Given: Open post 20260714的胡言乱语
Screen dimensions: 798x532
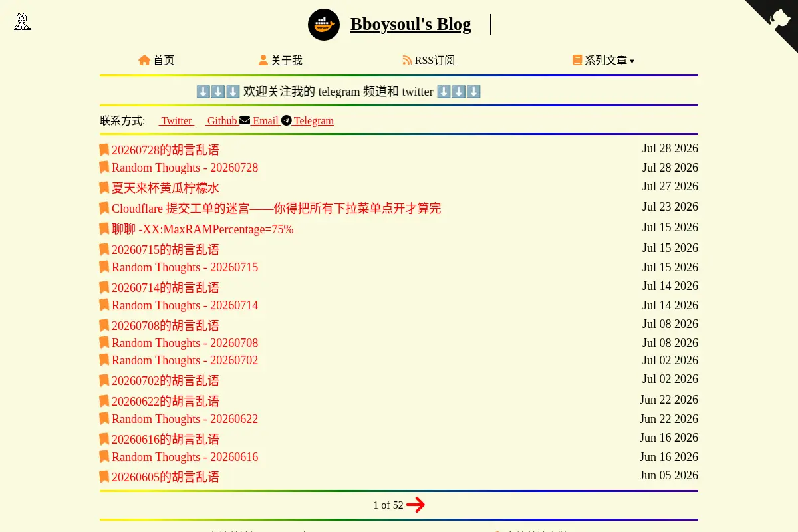Looking at the screenshot, I should (x=166, y=287).
